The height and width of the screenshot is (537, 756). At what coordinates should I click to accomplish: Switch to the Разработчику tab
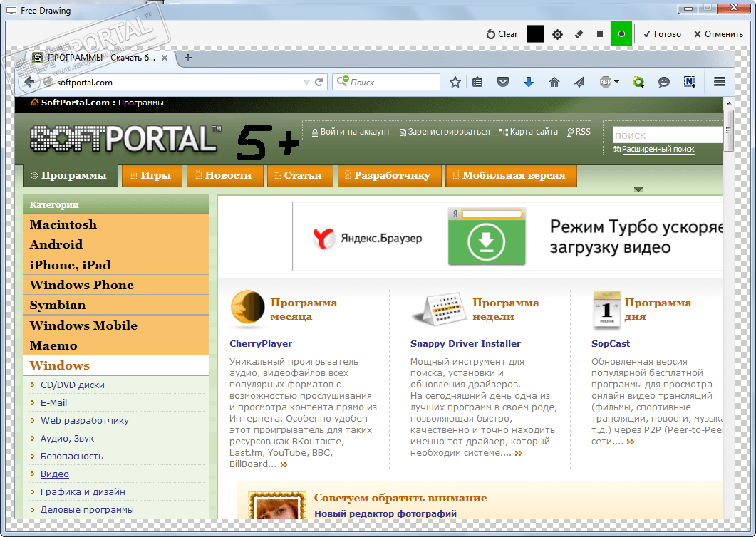[390, 175]
